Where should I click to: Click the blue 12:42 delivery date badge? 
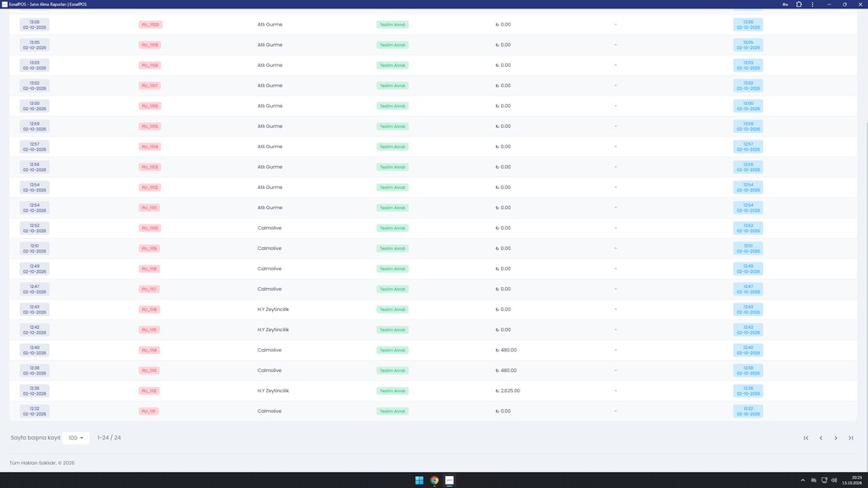748,330
